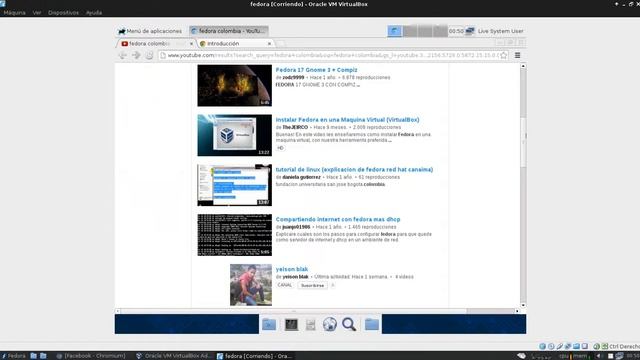The width and height of the screenshot is (640, 360).
Task: Go forward in the browser
Action: click(x=136, y=56)
